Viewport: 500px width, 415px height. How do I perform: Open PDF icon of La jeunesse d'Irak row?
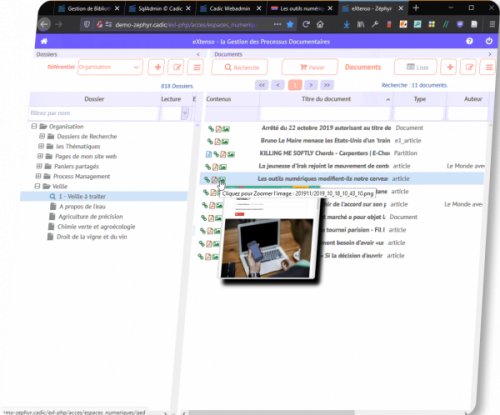pos(215,167)
